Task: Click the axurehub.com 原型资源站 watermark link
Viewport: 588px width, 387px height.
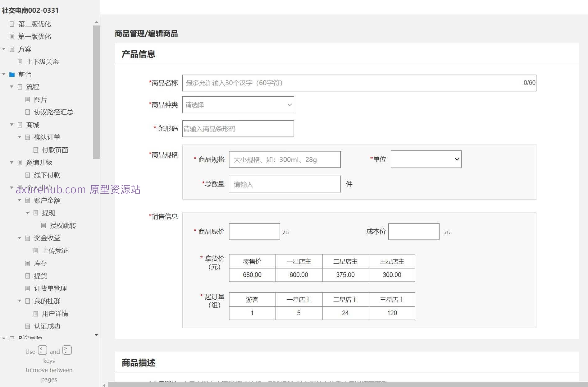Action: (x=78, y=190)
